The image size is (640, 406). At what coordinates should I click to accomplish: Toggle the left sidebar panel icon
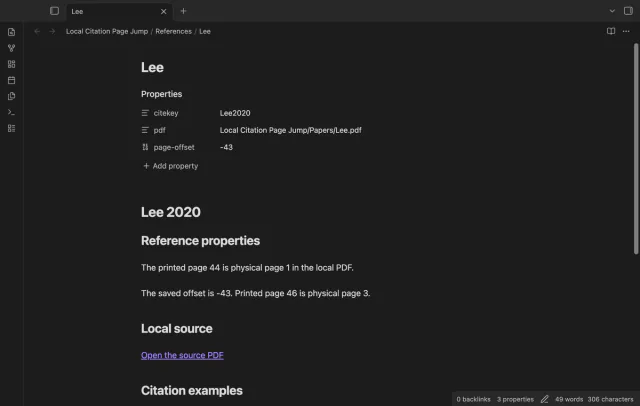54,11
